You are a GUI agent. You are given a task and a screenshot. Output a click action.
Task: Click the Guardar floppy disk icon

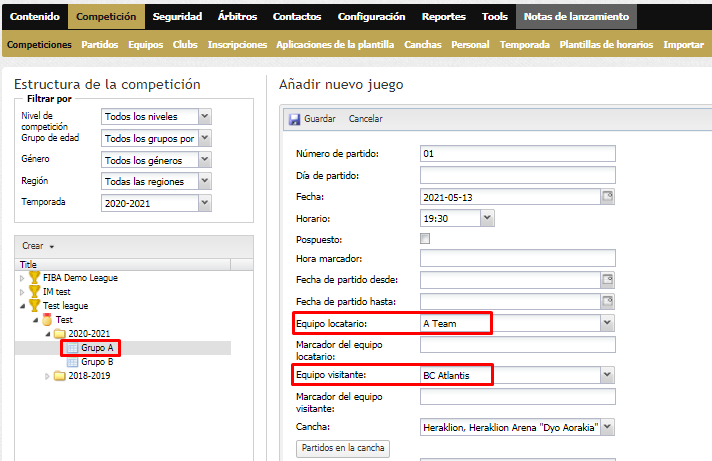(x=295, y=119)
